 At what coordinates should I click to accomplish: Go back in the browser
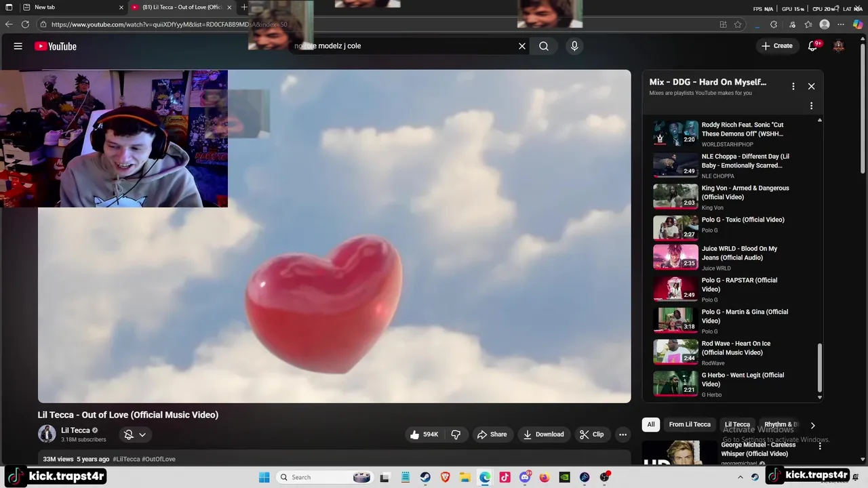[x=9, y=24]
